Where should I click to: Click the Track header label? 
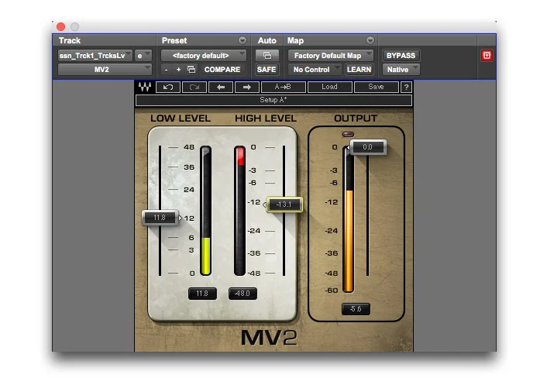[70, 40]
